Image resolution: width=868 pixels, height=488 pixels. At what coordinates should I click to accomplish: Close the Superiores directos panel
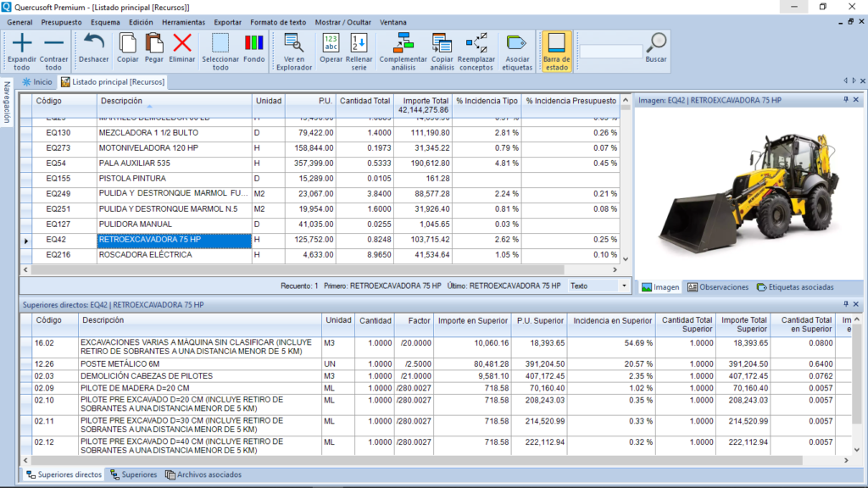[x=856, y=304]
